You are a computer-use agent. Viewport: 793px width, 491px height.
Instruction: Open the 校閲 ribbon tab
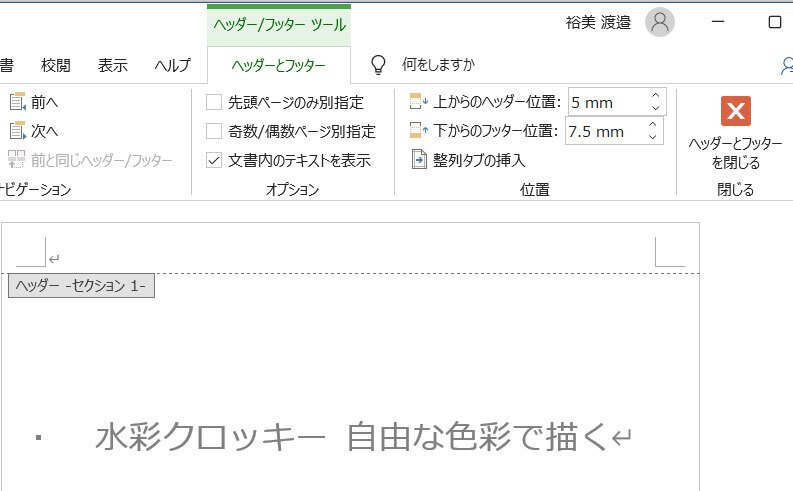[x=56, y=65]
